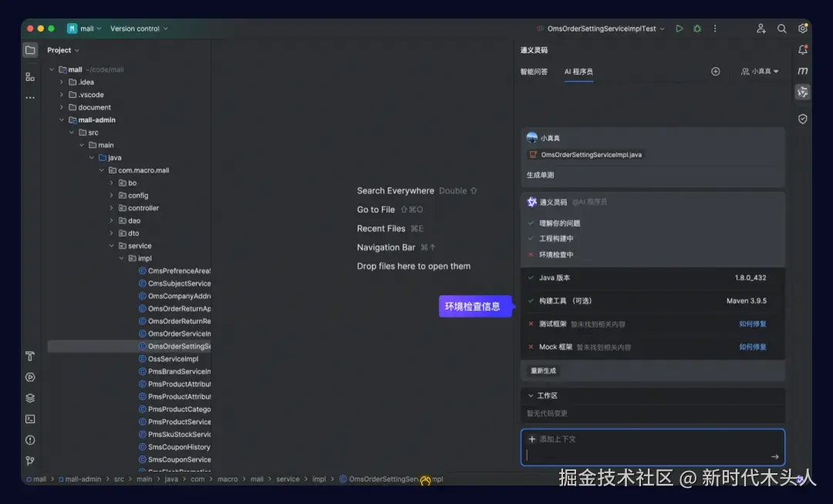Click the 小真真 user avatar in chat
The width and height of the screenshot is (833, 504).
pos(531,138)
